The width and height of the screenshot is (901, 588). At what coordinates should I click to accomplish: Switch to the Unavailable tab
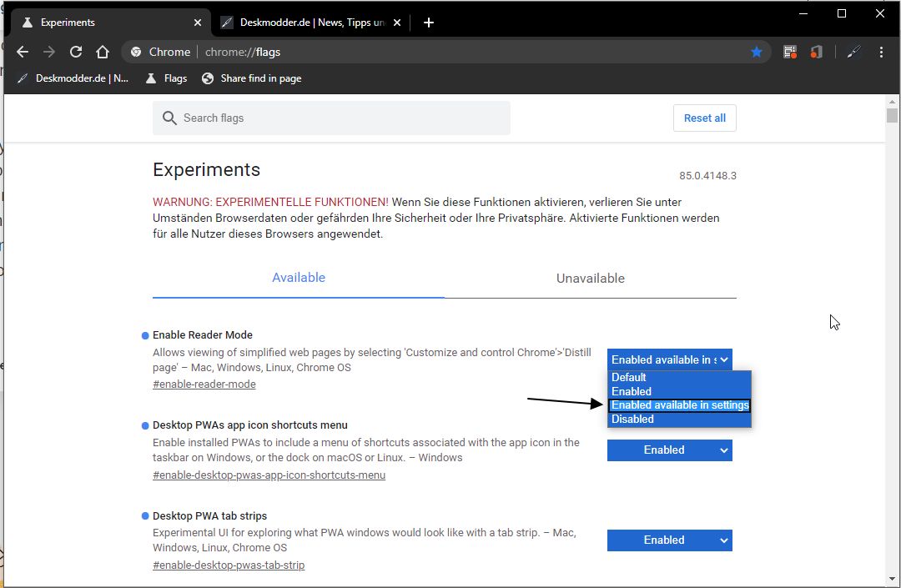click(590, 279)
